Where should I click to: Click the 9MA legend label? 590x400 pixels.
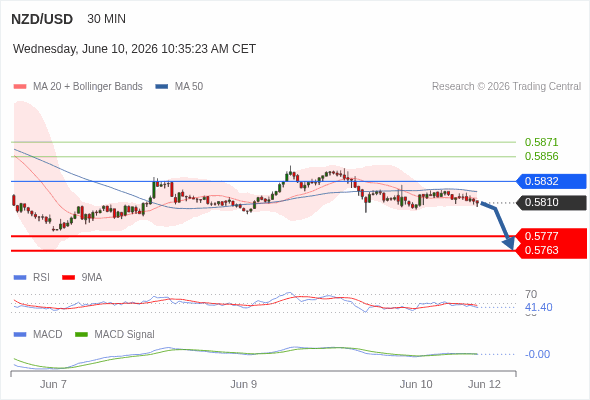(x=92, y=278)
